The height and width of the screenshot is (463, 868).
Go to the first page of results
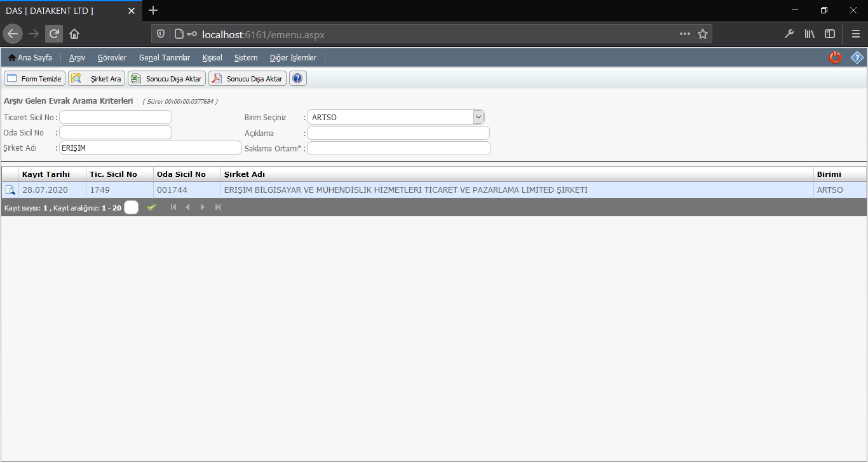click(x=173, y=207)
